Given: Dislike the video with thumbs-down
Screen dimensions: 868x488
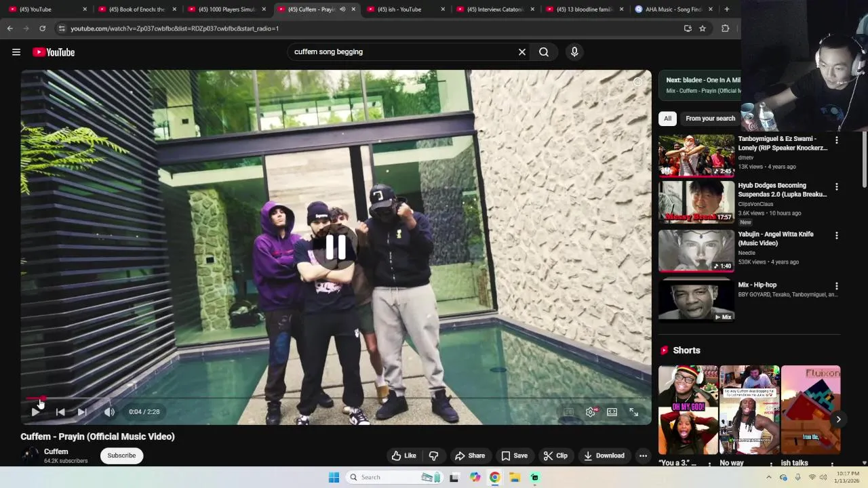Looking at the screenshot, I should (x=434, y=455).
